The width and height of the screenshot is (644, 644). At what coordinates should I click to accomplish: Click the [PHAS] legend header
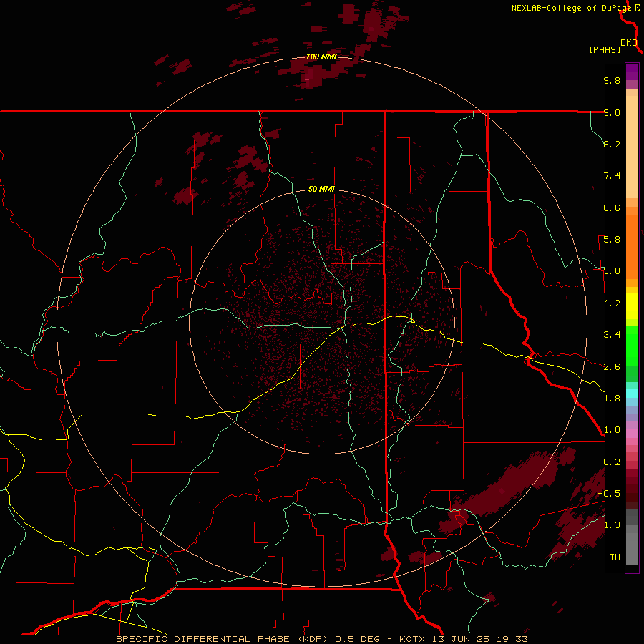pyautogui.click(x=605, y=49)
